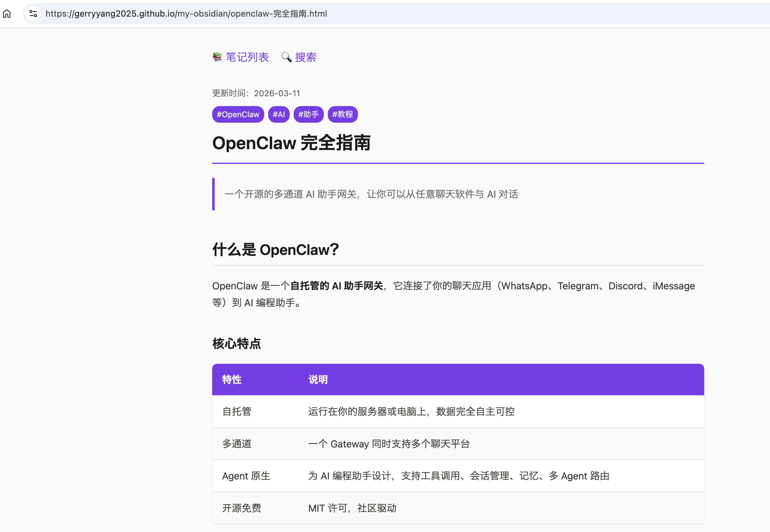Select the #助手 tag
Image resolution: width=770 pixels, height=532 pixels.
point(308,114)
